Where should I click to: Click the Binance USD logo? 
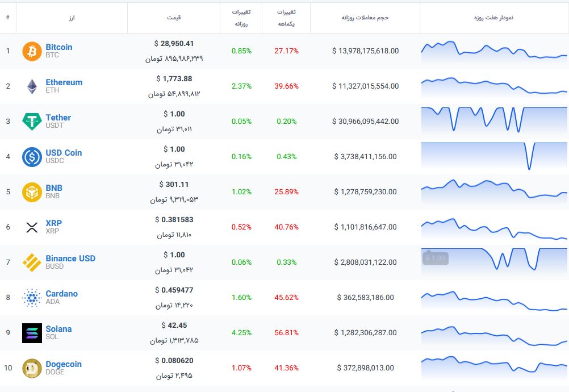[x=32, y=262]
